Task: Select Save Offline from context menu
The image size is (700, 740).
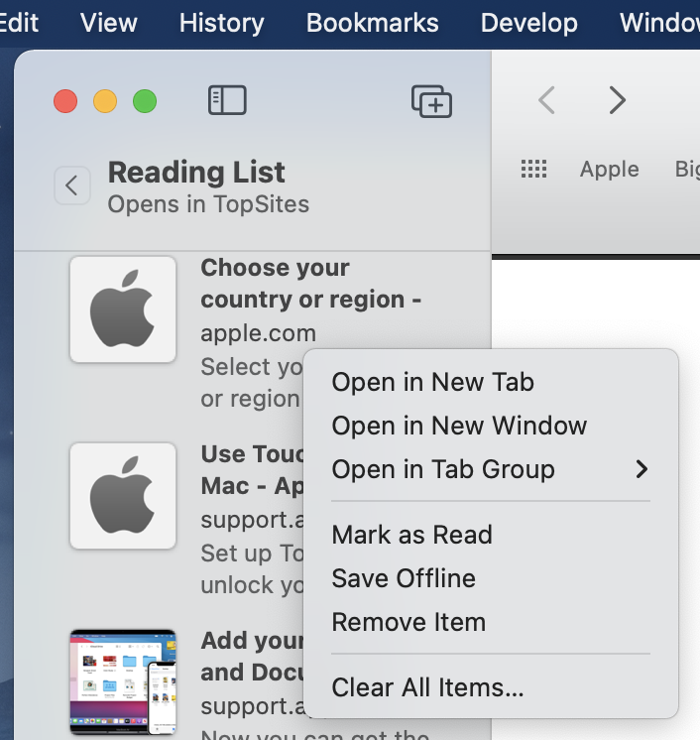Action: 491,578
